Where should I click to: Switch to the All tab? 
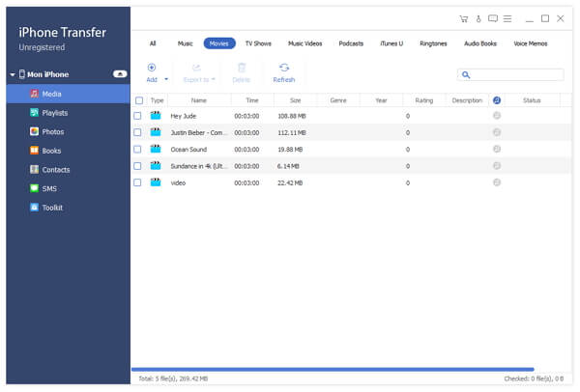tap(153, 43)
